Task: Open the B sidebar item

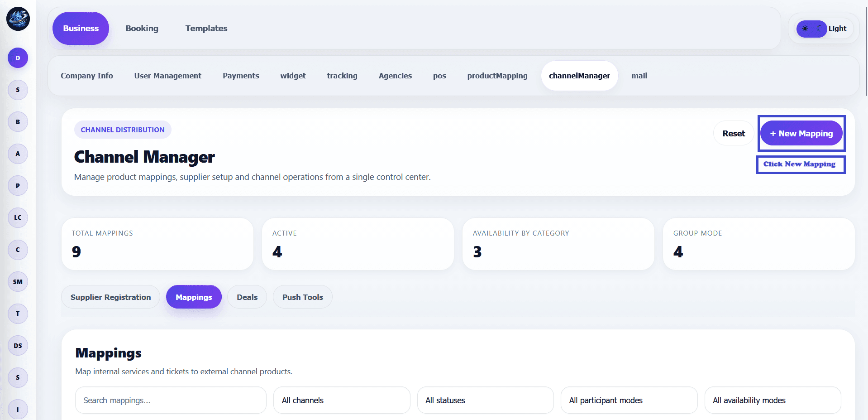Action: click(x=18, y=122)
